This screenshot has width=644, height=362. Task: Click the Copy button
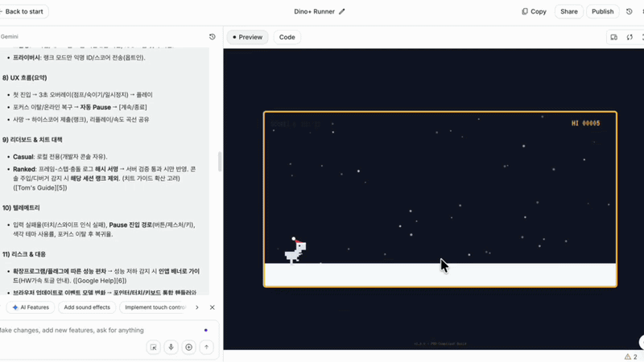point(534,11)
